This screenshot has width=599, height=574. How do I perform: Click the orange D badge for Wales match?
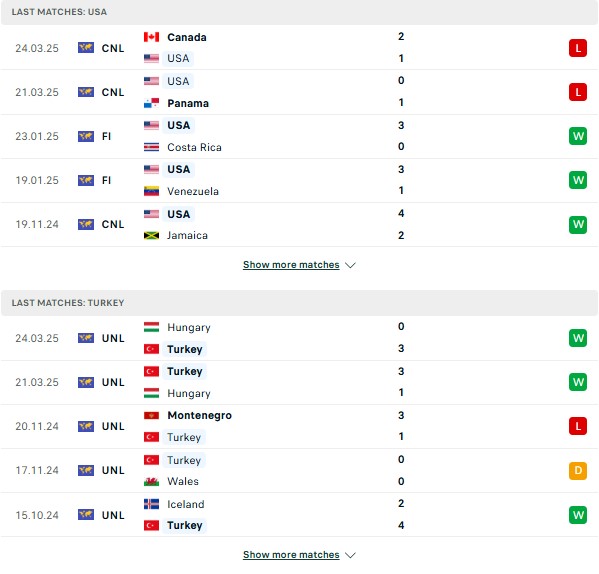click(578, 471)
